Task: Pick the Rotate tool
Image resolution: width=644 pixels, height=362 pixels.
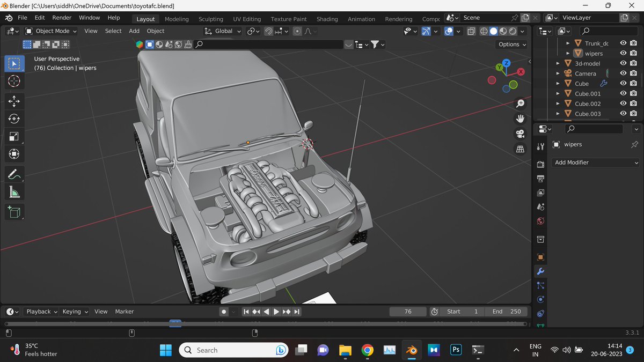Action: tap(14, 119)
